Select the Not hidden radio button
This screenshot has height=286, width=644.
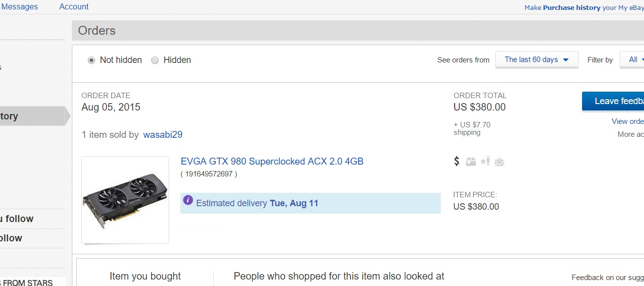pos(91,60)
